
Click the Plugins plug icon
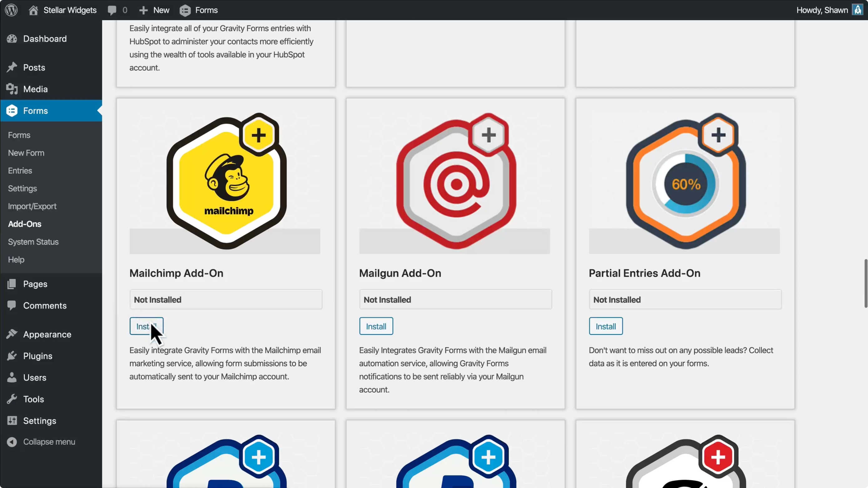click(12, 356)
